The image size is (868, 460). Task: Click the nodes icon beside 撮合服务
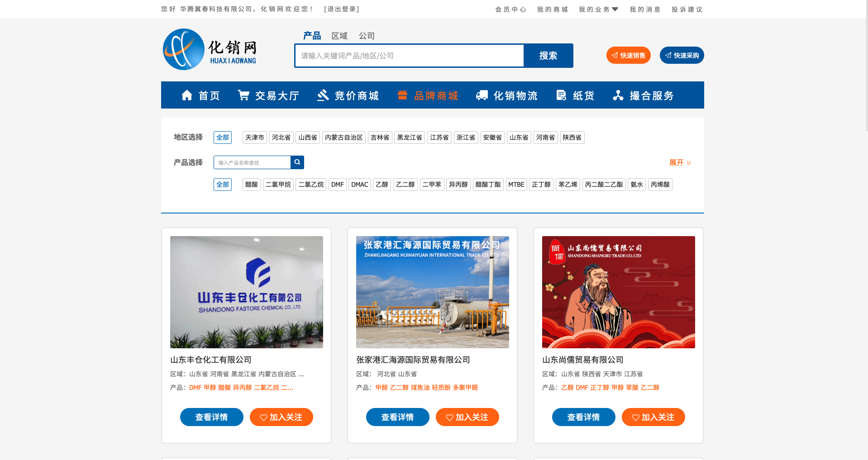[x=618, y=95]
